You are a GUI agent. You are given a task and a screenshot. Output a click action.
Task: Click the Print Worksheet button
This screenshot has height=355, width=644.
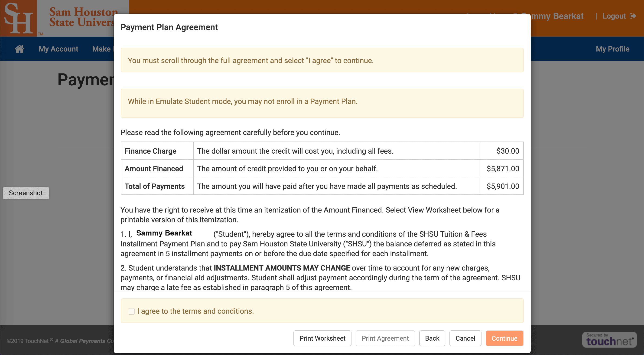(322, 338)
